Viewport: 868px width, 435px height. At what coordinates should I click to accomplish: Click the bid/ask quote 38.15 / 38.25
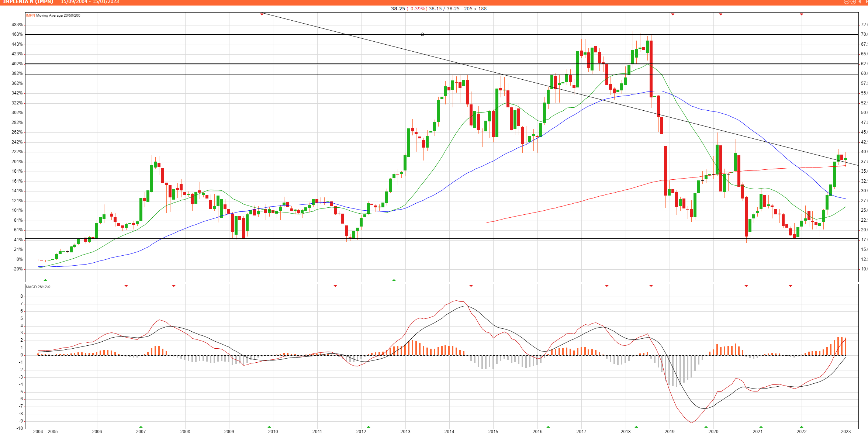click(444, 9)
